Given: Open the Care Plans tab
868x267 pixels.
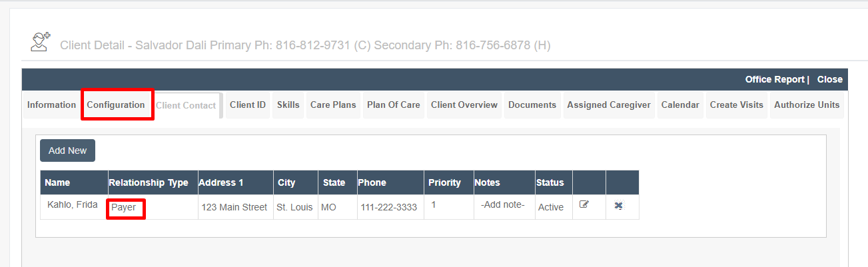Looking at the screenshot, I should pos(333,105).
